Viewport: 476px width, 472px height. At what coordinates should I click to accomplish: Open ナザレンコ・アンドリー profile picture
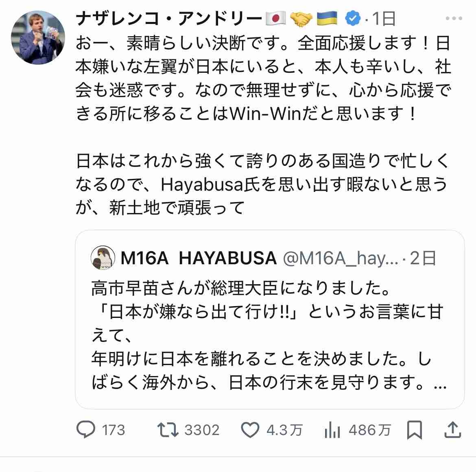pos(38,37)
